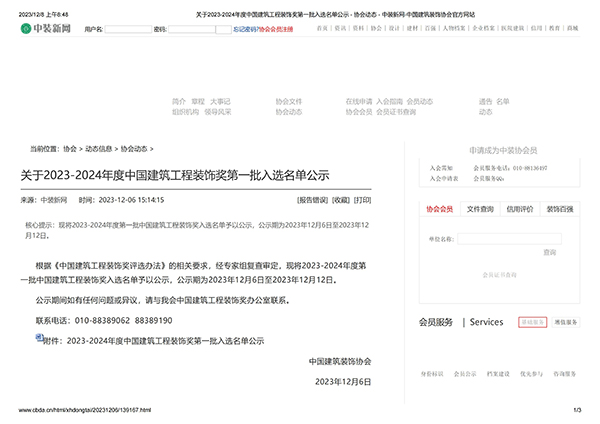Select the 装饰百强 tab

point(559,209)
